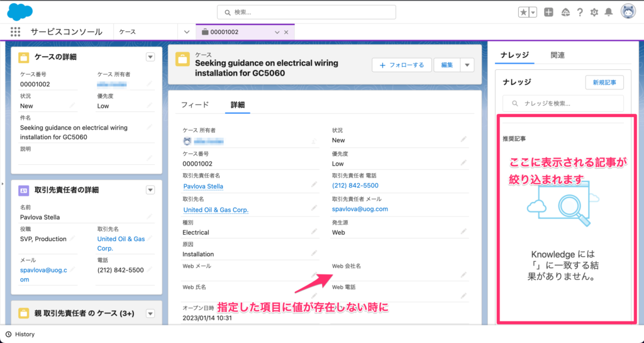This screenshot has width=644, height=343.
Task: Click the global search field
Action: tap(306, 13)
